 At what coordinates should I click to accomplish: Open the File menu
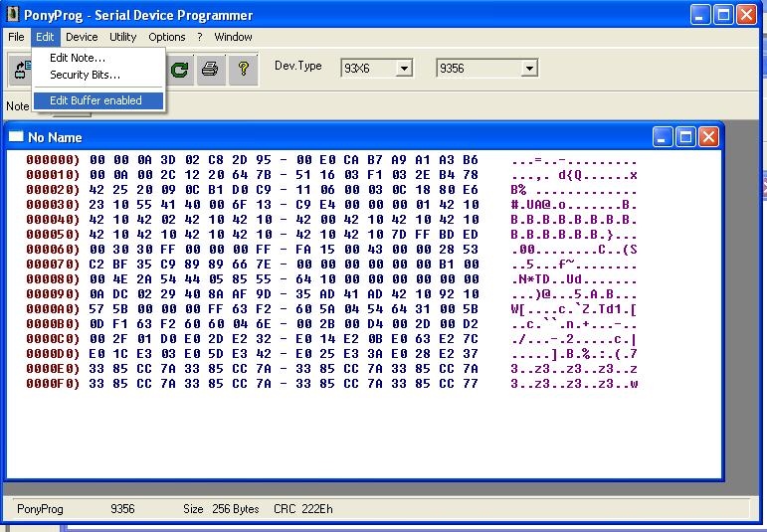(16, 37)
